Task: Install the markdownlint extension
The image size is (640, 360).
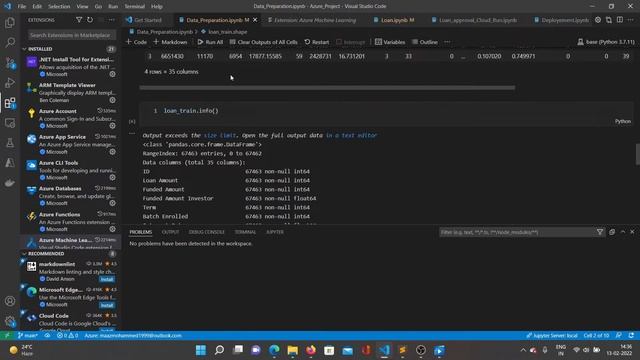Action: tap(107, 279)
